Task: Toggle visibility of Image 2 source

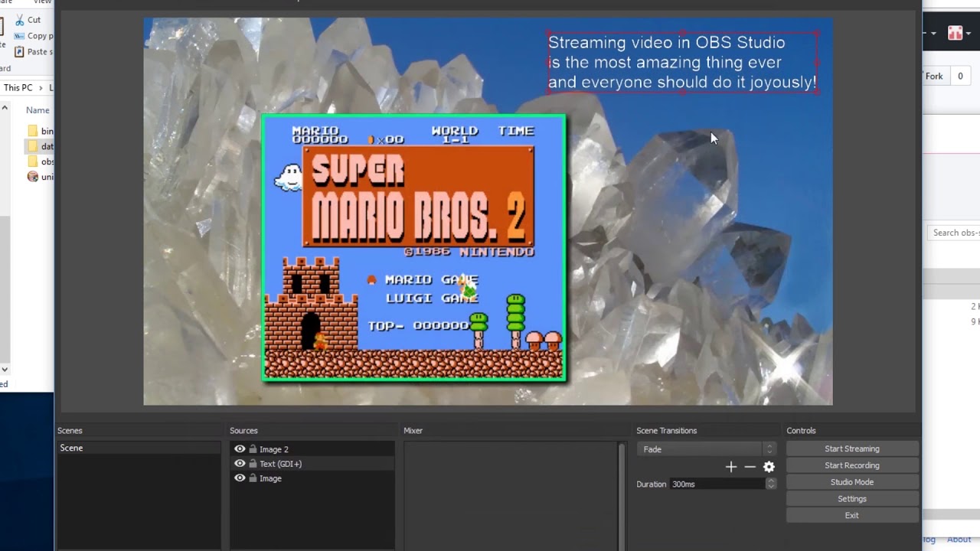Action: (x=240, y=449)
